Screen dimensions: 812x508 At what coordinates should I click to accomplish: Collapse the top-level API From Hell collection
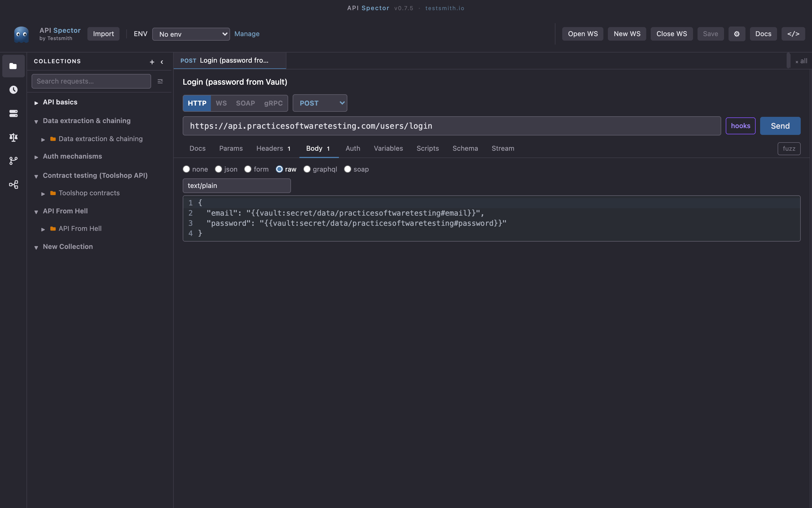click(36, 212)
